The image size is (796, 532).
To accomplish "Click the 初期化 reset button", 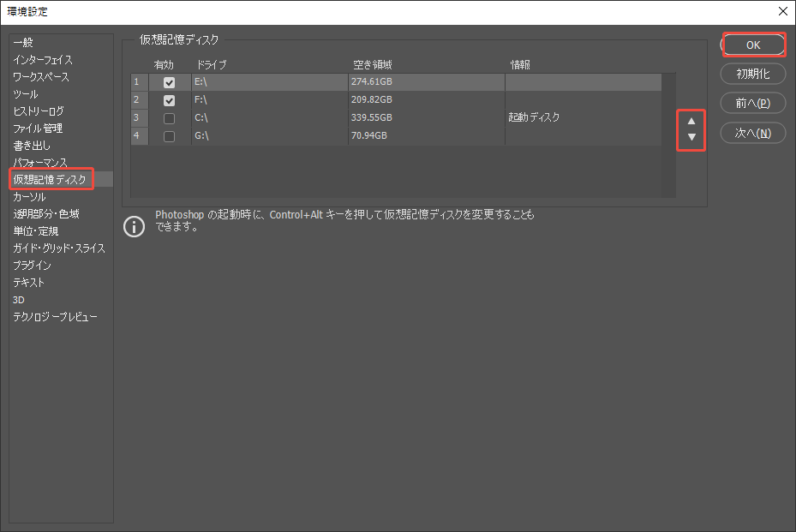I will [753, 74].
